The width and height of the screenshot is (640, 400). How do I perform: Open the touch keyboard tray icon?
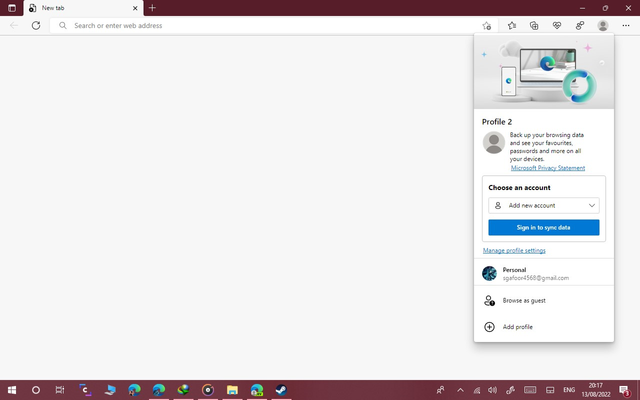(530, 390)
